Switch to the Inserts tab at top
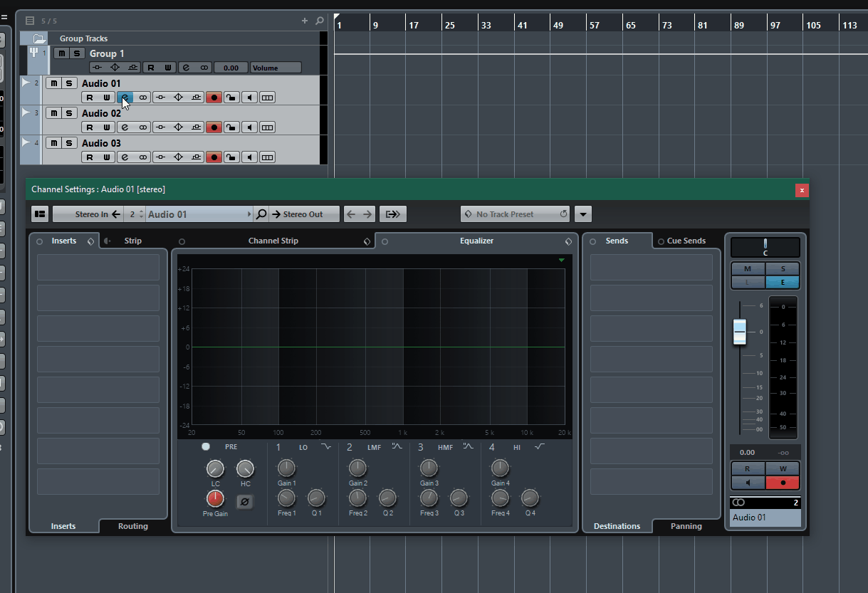 (x=64, y=241)
